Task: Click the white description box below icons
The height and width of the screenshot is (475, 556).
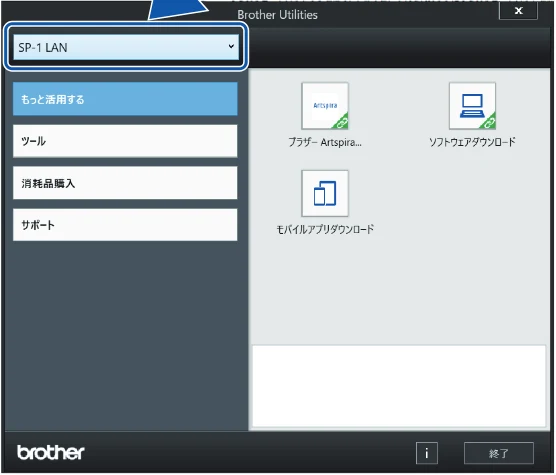Action: 399,386
